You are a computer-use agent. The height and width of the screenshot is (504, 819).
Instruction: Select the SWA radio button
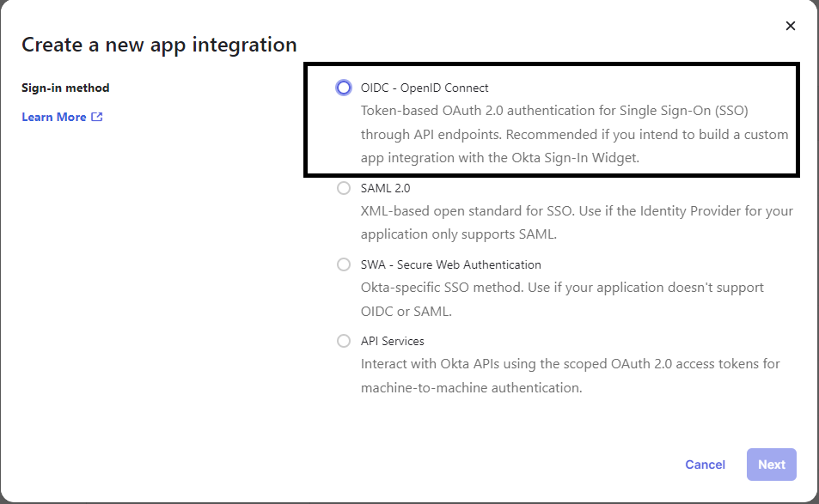pos(344,264)
